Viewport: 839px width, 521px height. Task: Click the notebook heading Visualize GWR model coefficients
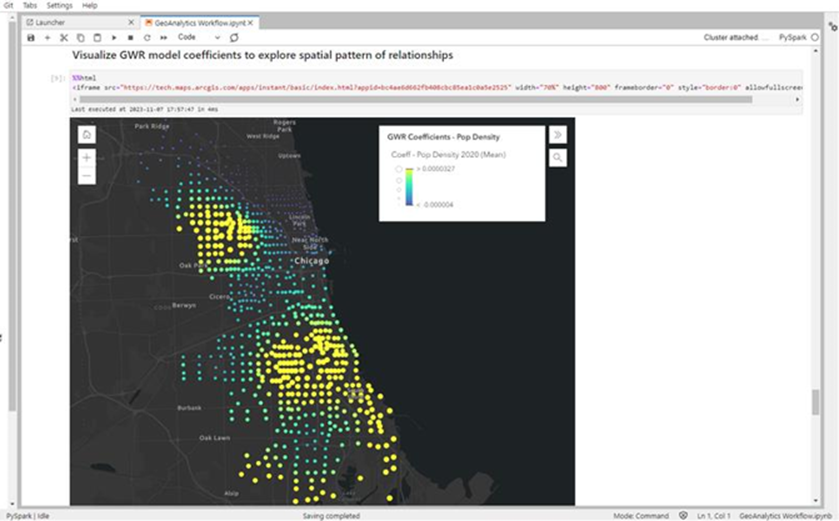pos(263,55)
